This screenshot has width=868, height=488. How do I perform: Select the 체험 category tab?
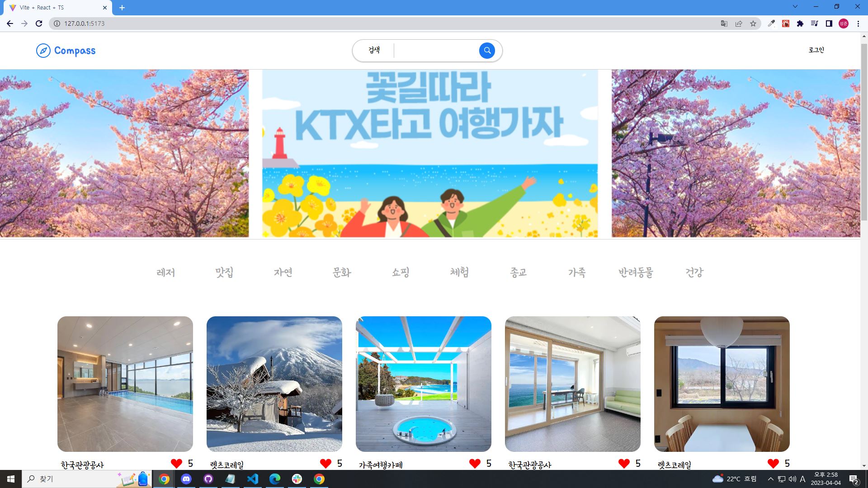[x=459, y=272]
